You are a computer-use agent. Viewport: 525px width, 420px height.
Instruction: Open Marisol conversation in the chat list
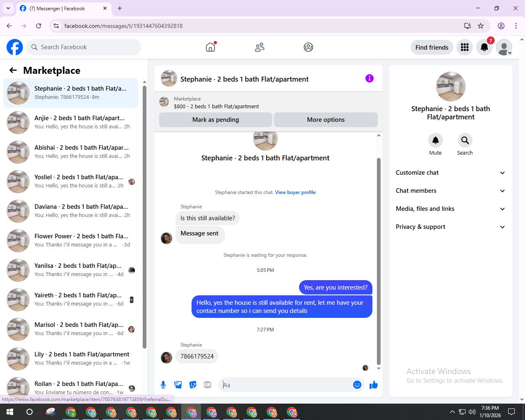tap(71, 329)
